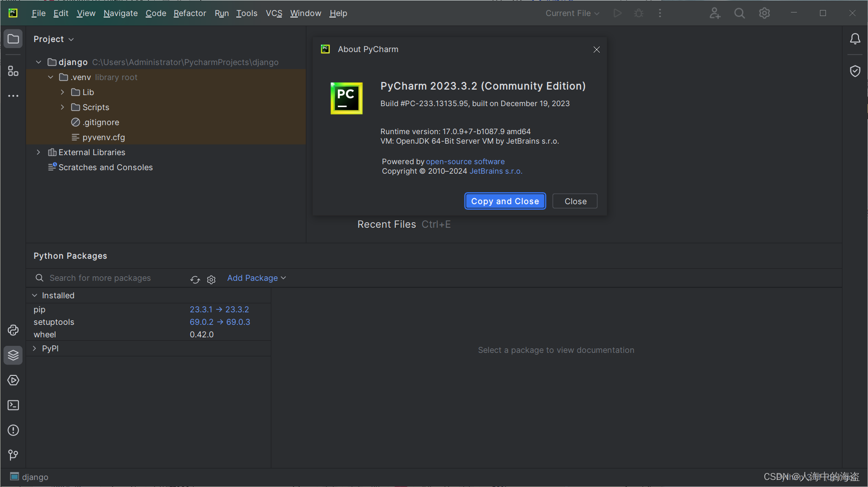Close the About PyCharm dialog with X
This screenshot has width=868, height=487.
click(x=596, y=50)
